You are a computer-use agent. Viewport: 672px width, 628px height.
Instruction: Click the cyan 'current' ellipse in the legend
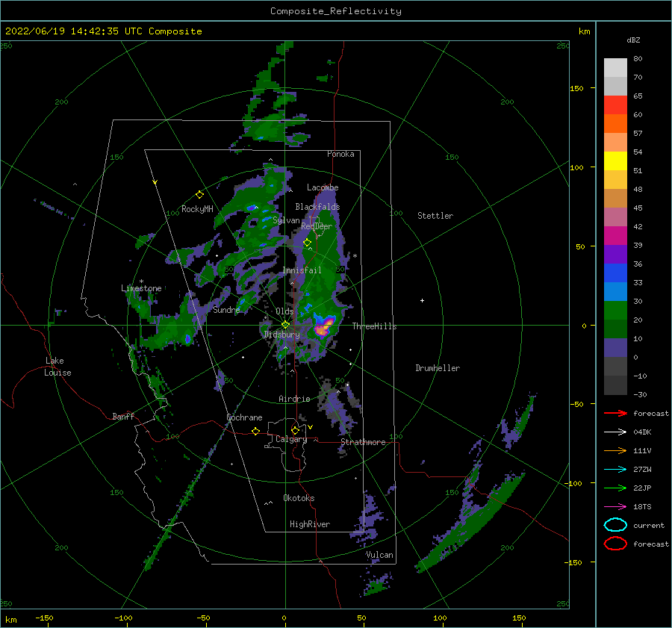615,525
